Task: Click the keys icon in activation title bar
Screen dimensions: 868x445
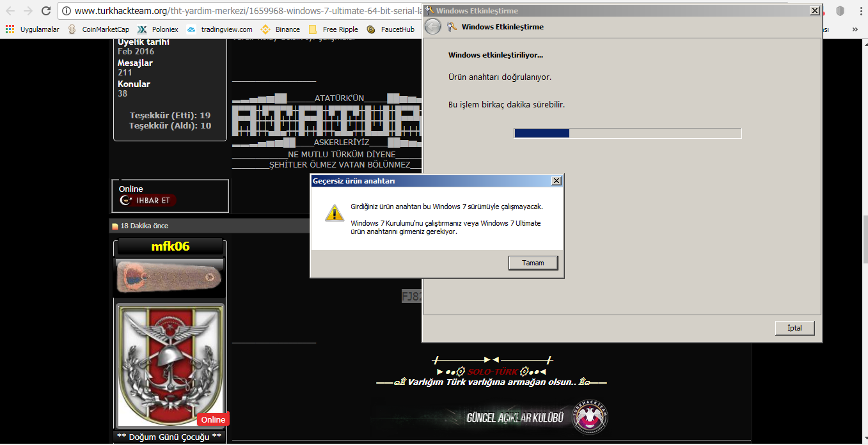Action: click(x=429, y=11)
